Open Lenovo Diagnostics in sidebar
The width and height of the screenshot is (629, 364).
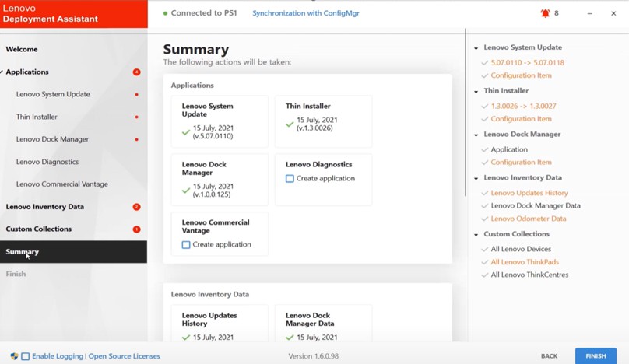pyautogui.click(x=47, y=162)
